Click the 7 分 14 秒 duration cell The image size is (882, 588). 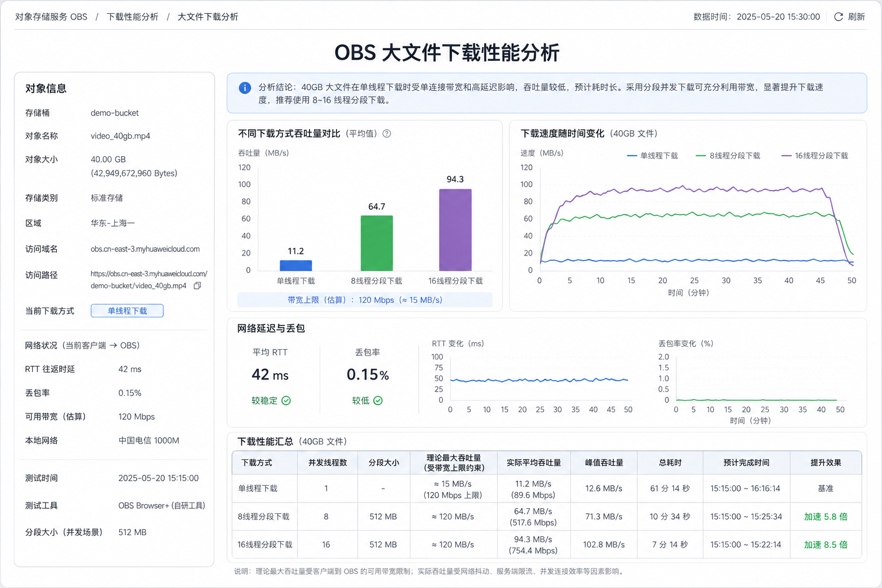tap(670, 544)
